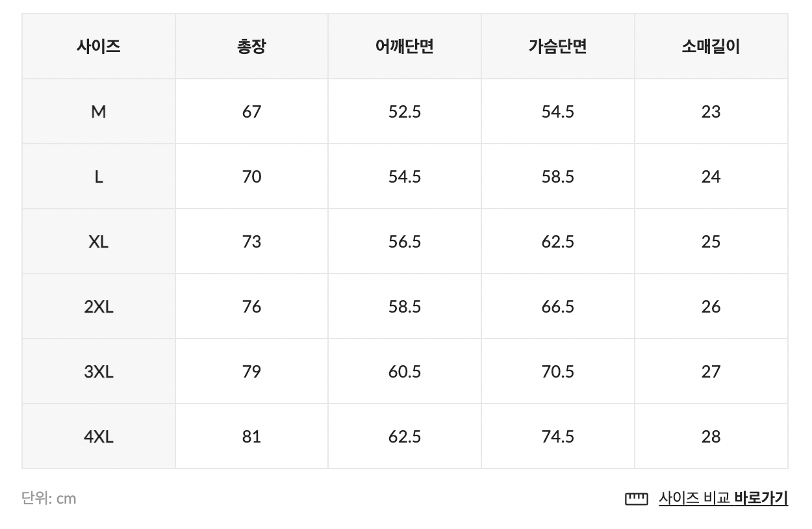Click the 단위: cm unit note
The image size is (812, 529).
coord(49,498)
